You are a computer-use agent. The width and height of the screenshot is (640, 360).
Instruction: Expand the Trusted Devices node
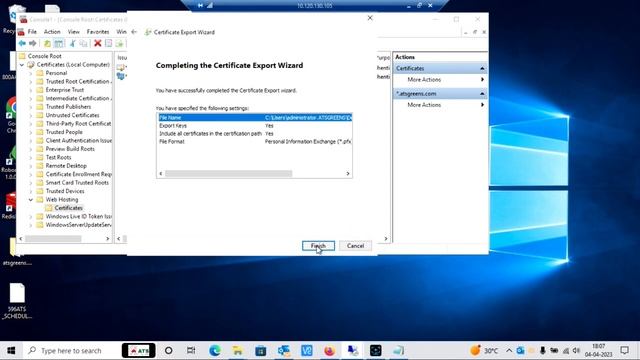pos(31,191)
